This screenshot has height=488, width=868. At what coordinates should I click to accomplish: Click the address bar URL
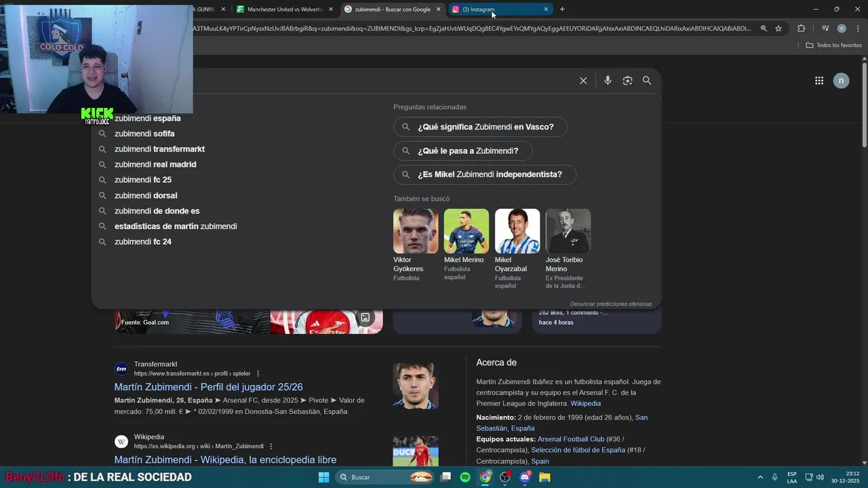pyautogui.click(x=471, y=28)
